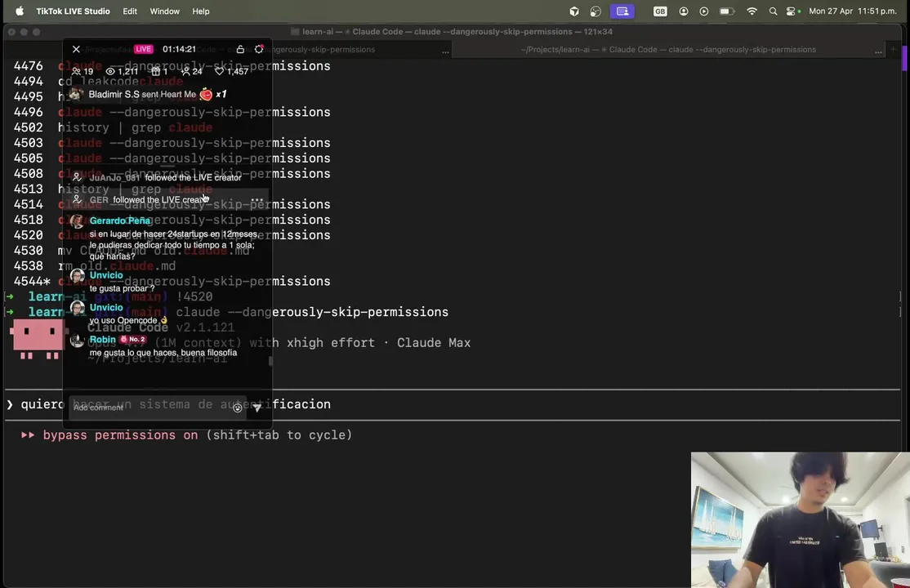Open the emoji picker in comment box
Screen dimensions: 910x588
238,408
